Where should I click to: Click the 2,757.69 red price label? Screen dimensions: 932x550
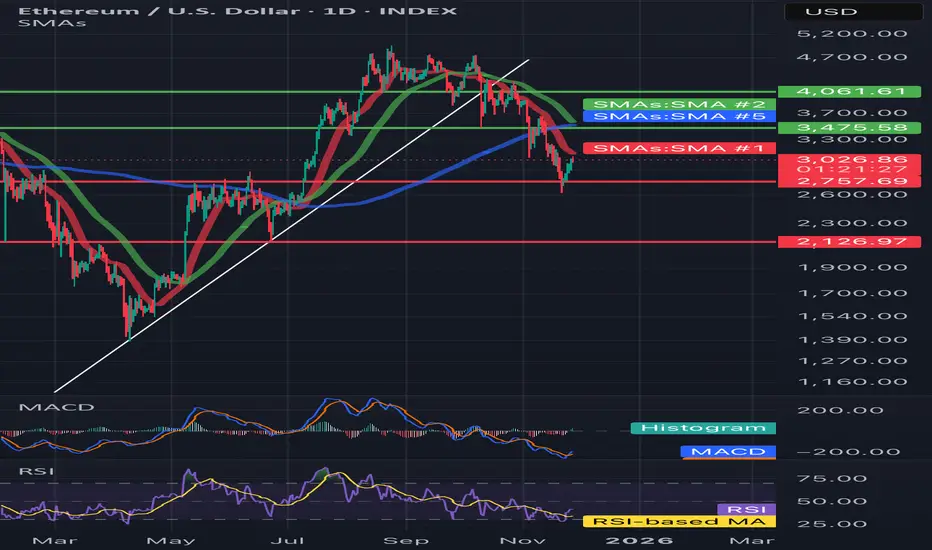click(x=849, y=181)
